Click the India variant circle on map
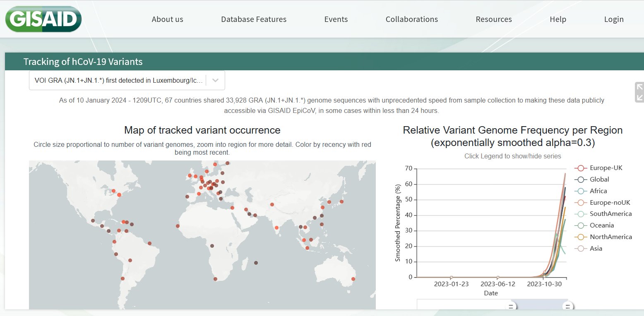Image resolution: width=644 pixels, height=316 pixels. click(x=276, y=227)
